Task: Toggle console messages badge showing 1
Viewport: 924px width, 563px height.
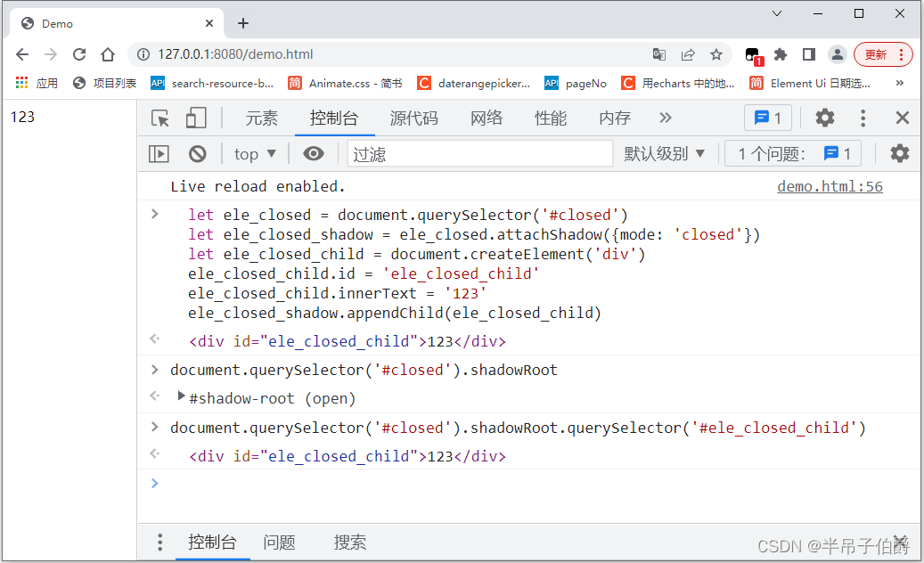Action: pos(767,117)
